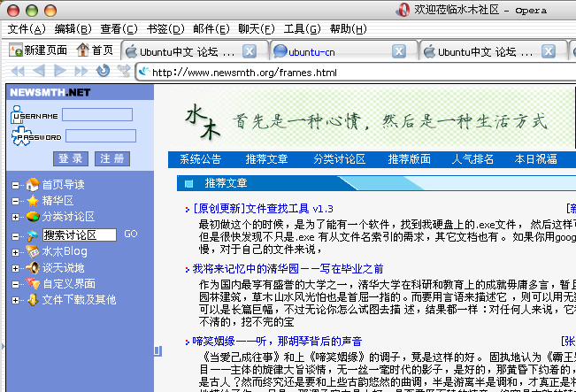Click the rewind navigation icon

coord(18,71)
